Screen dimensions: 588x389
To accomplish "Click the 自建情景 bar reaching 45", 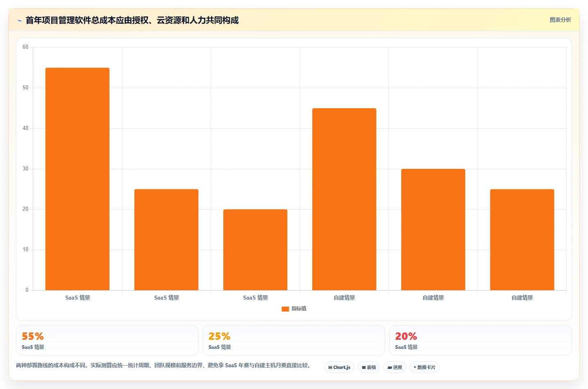I will click(x=344, y=199).
